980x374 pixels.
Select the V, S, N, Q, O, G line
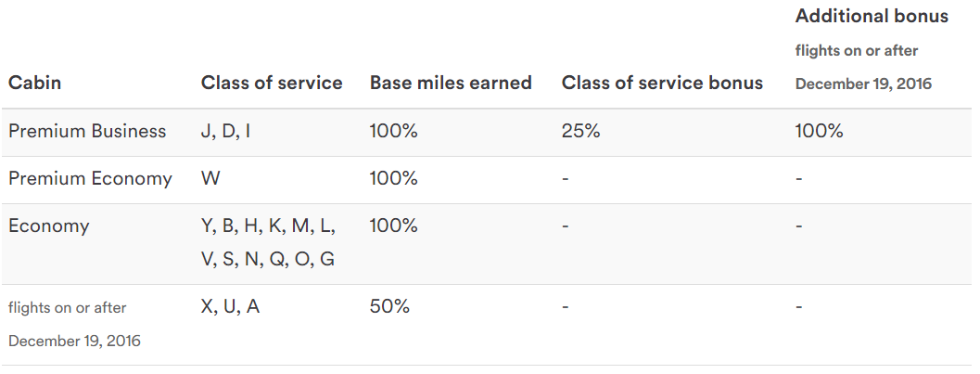pos(268,259)
